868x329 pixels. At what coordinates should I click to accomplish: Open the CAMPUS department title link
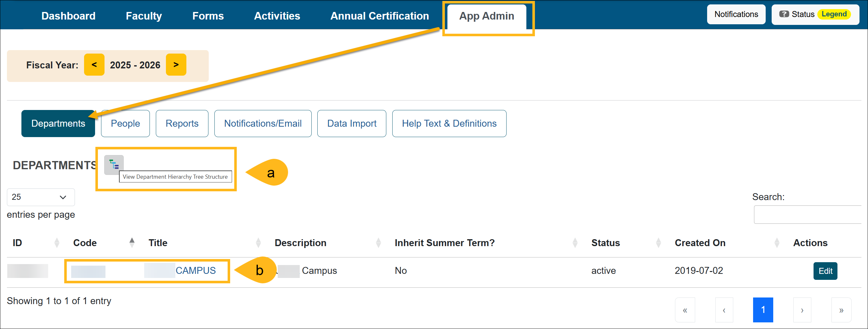pyautogui.click(x=196, y=270)
